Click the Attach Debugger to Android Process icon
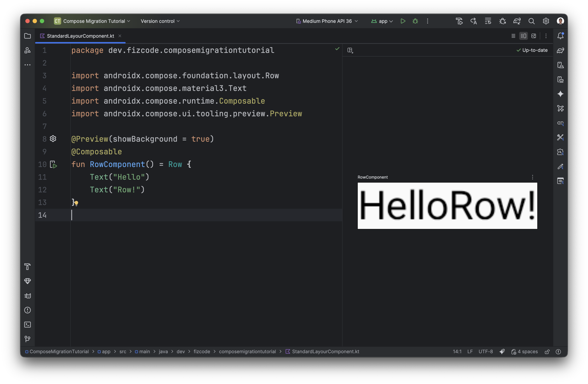This screenshot has width=588, height=384. coord(503,21)
